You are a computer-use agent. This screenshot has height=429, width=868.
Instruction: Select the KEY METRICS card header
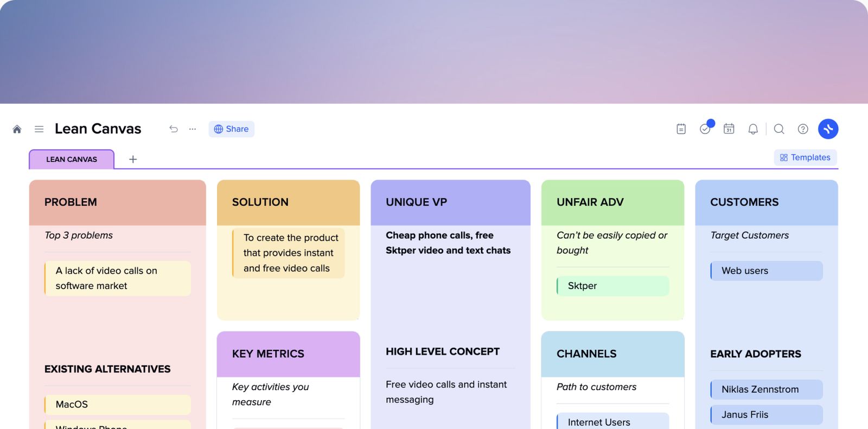point(288,354)
